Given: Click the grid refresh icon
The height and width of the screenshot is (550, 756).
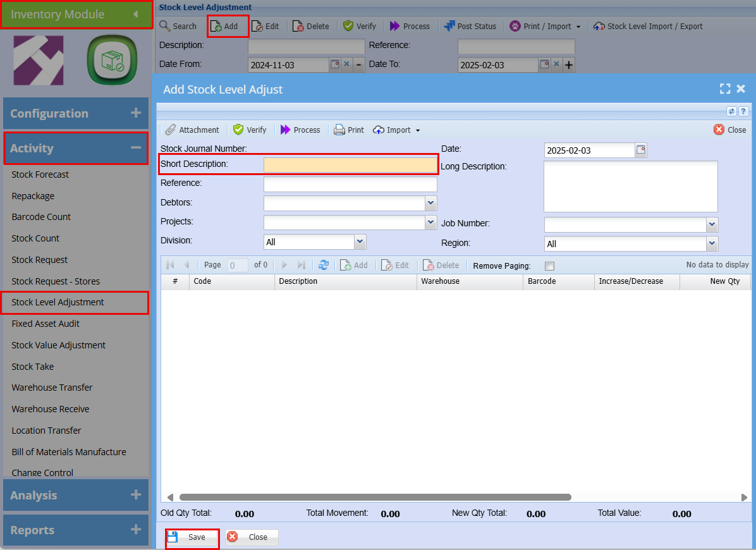Looking at the screenshot, I should click(324, 266).
